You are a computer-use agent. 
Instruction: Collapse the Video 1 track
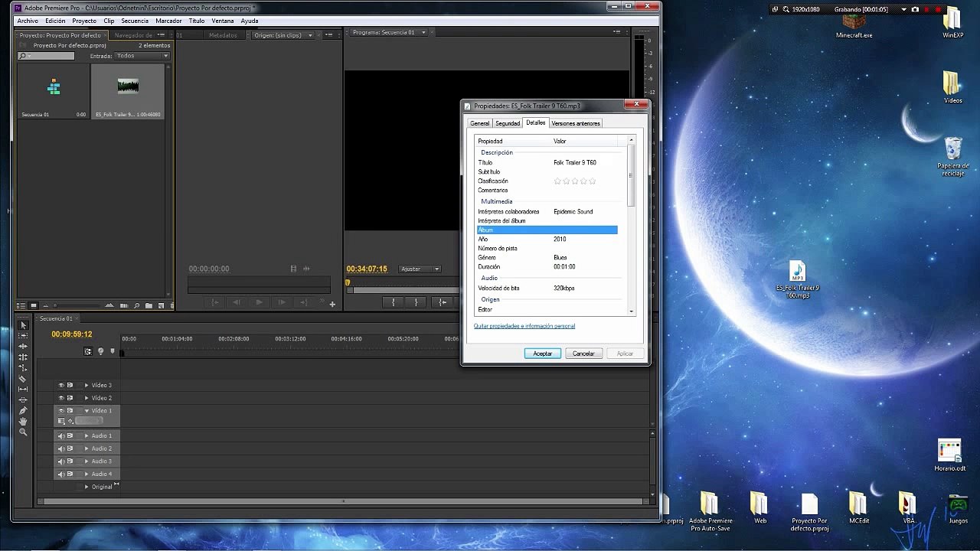(x=87, y=411)
